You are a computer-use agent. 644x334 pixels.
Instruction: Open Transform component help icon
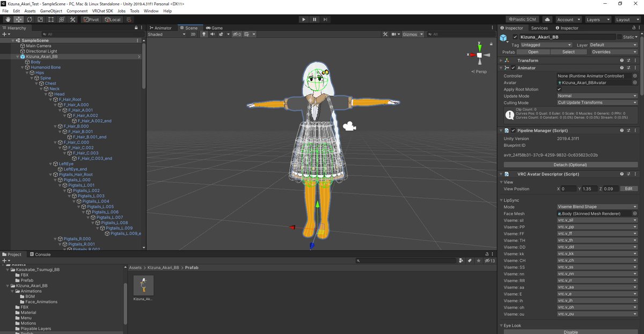tap(622, 61)
